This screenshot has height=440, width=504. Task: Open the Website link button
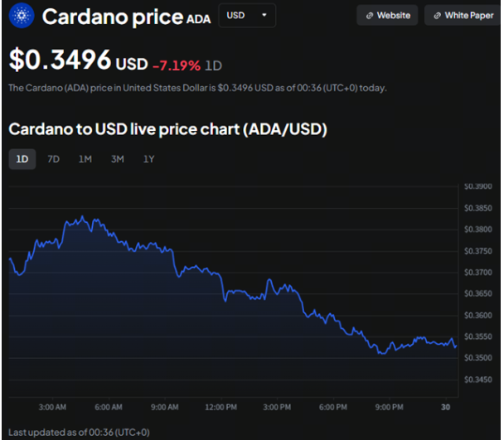pyautogui.click(x=388, y=16)
